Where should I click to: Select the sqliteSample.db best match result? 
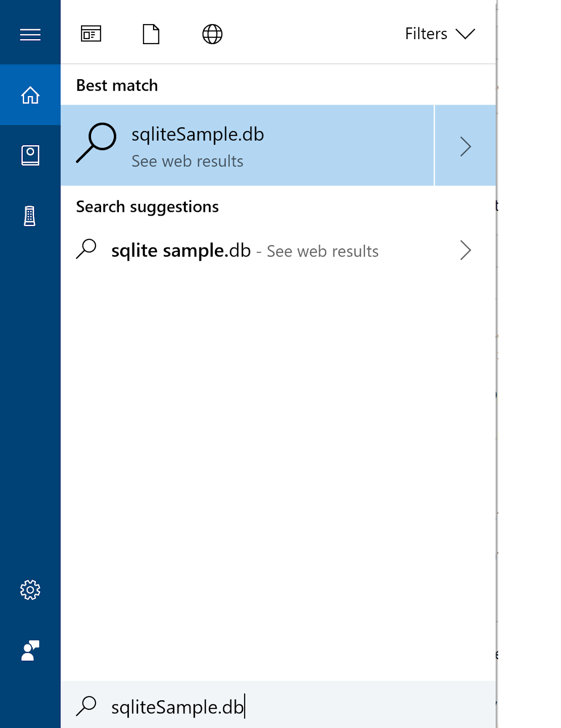[x=246, y=146]
